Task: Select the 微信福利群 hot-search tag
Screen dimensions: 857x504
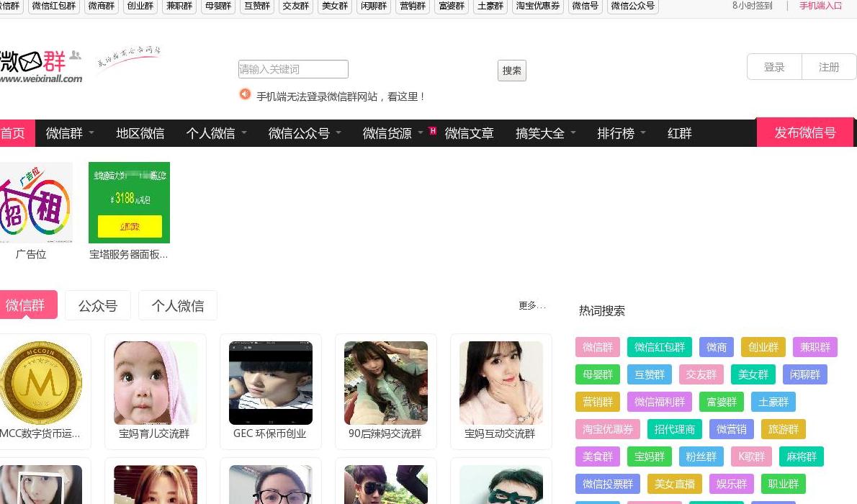Action: [x=659, y=402]
